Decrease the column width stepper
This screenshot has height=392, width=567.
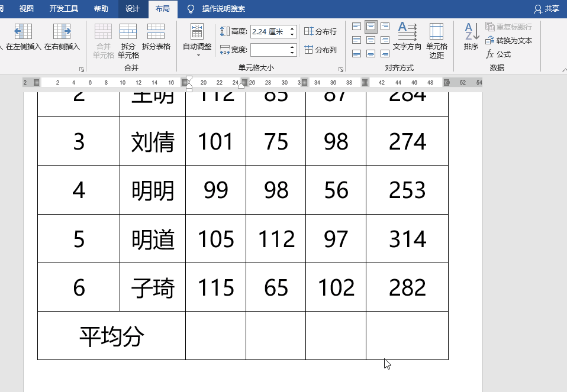pos(292,53)
